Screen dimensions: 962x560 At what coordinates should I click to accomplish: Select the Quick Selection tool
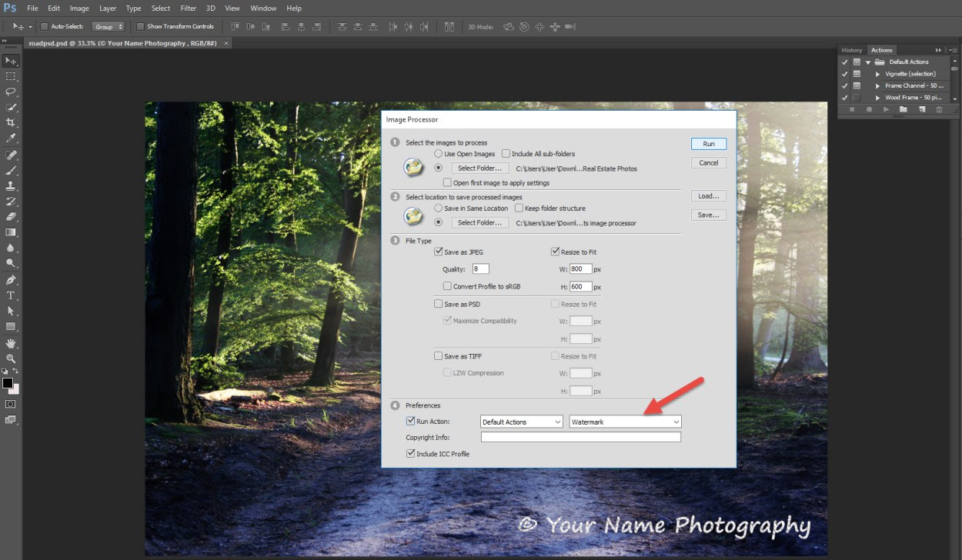(x=11, y=107)
